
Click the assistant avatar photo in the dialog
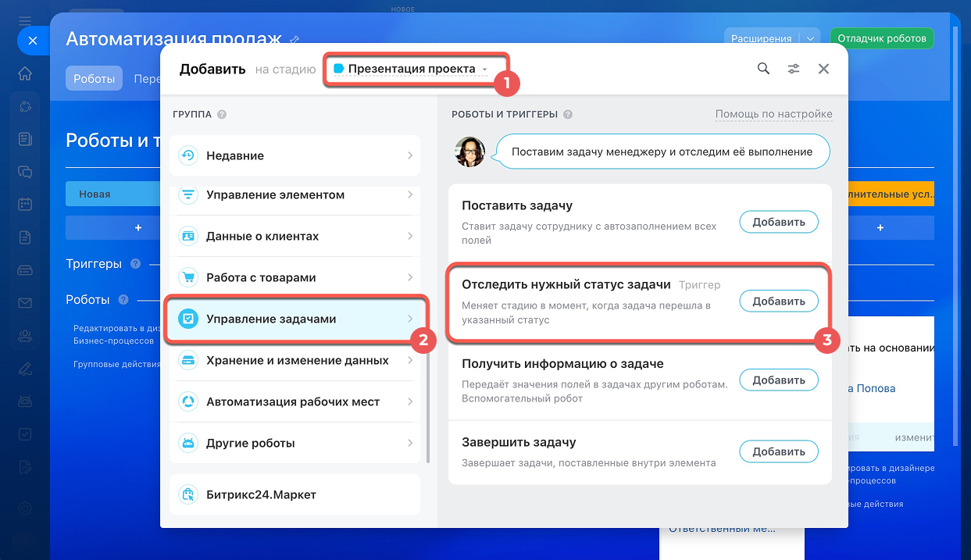click(470, 152)
